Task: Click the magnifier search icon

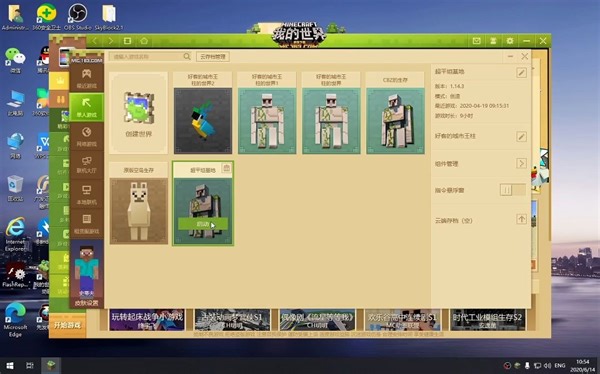Action: [187, 57]
